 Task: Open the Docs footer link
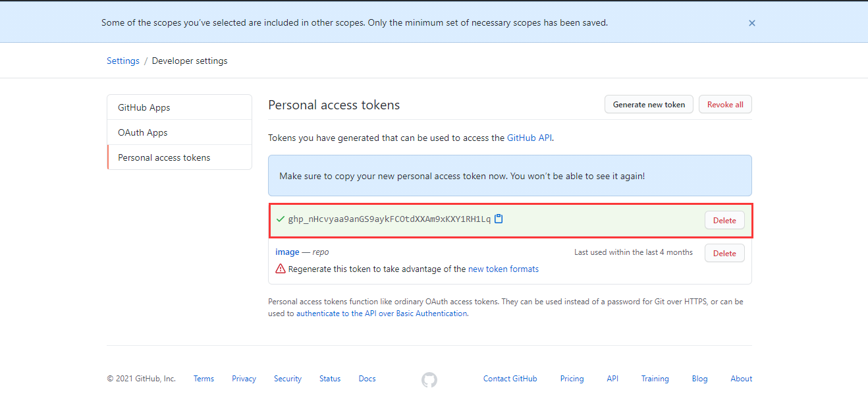(x=367, y=379)
